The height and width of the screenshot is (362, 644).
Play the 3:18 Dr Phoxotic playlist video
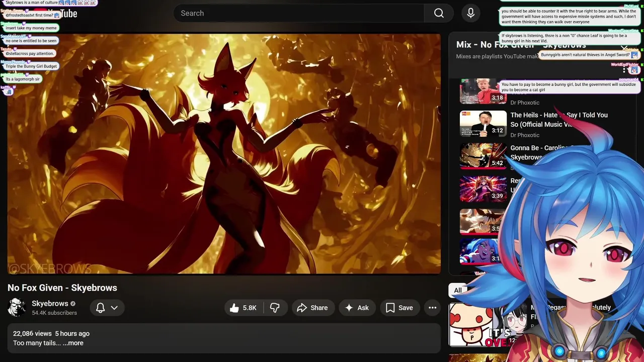483,92
